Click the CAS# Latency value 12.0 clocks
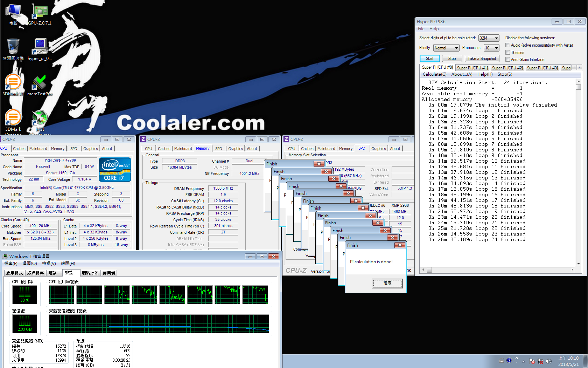588x368 pixels. [x=223, y=201]
